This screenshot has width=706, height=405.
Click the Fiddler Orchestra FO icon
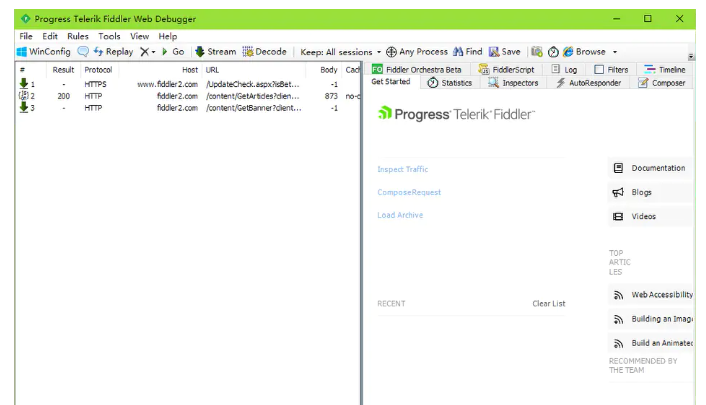[377, 69]
